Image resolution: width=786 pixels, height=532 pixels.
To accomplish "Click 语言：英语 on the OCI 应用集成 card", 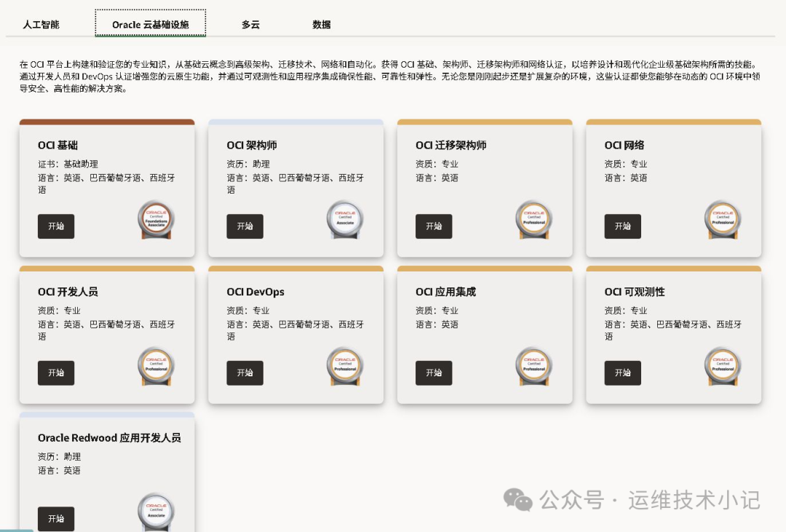I will 437,325.
